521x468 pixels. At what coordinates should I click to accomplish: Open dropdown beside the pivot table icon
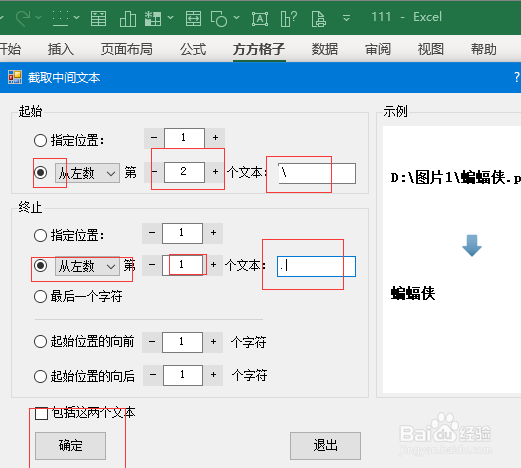coord(170,17)
